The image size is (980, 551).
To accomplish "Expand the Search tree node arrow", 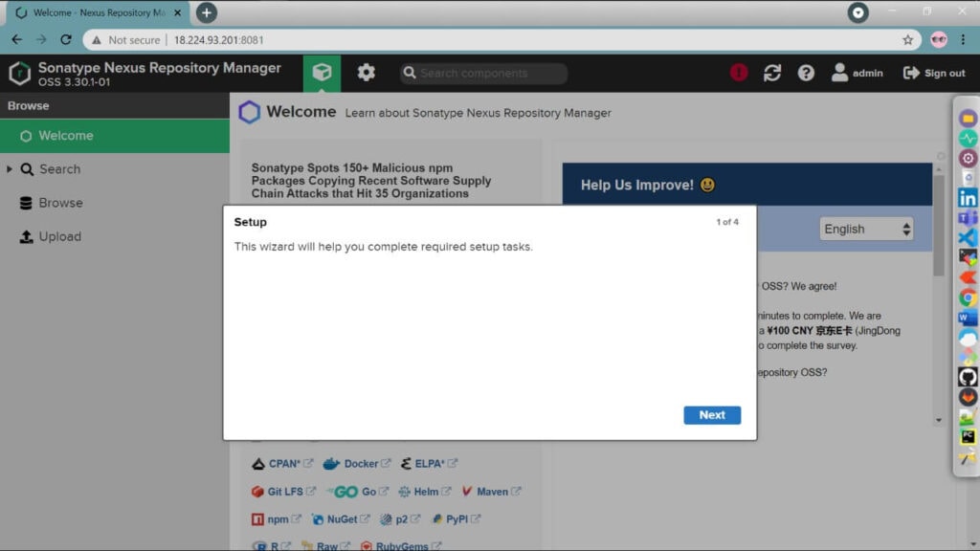I will pyautogui.click(x=10, y=169).
